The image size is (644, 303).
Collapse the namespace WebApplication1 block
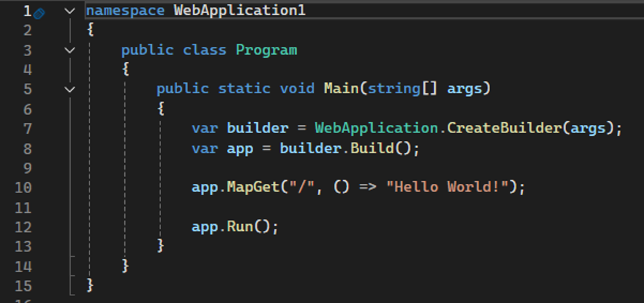coord(70,11)
